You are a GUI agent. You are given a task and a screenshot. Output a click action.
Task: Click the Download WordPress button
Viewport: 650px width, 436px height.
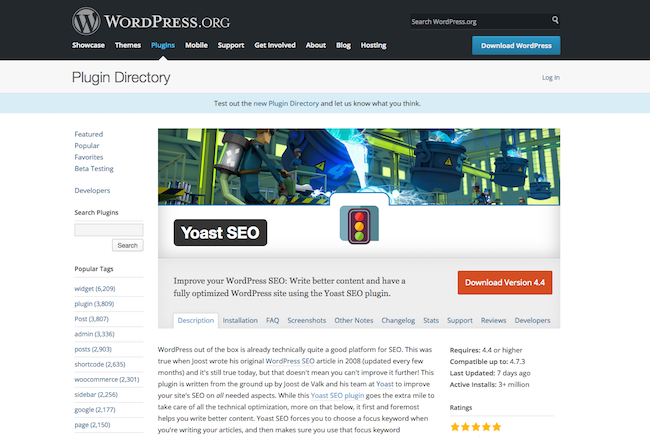tap(516, 46)
